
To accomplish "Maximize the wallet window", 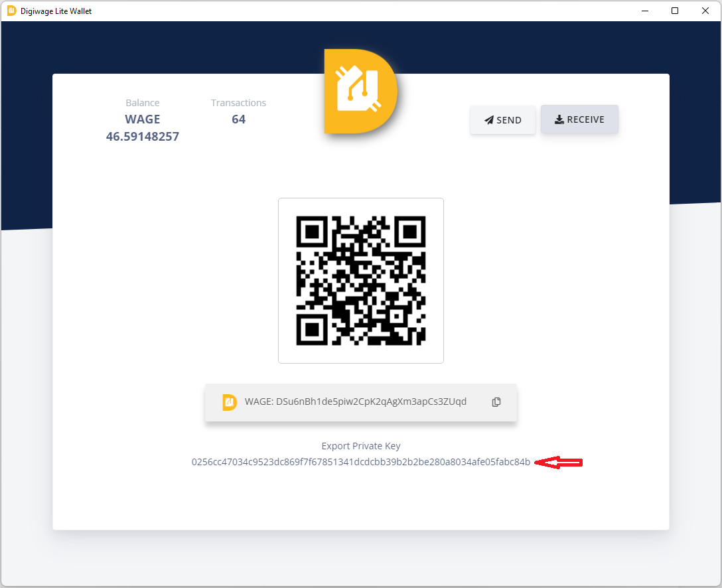I will [675, 11].
